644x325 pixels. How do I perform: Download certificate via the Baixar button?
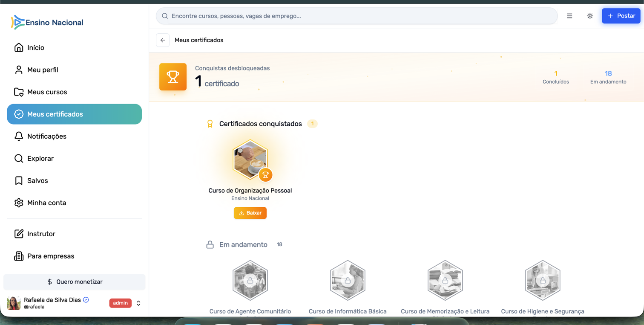click(250, 213)
